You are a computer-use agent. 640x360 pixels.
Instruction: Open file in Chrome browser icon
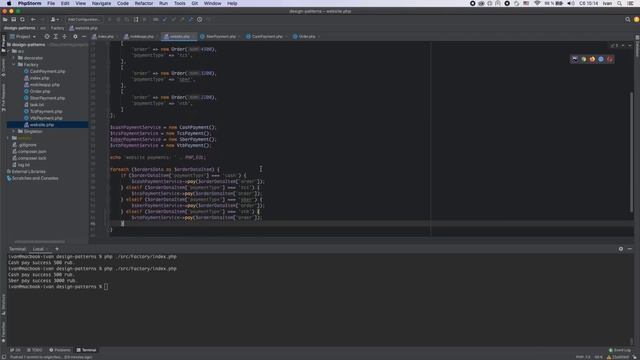[584, 59]
